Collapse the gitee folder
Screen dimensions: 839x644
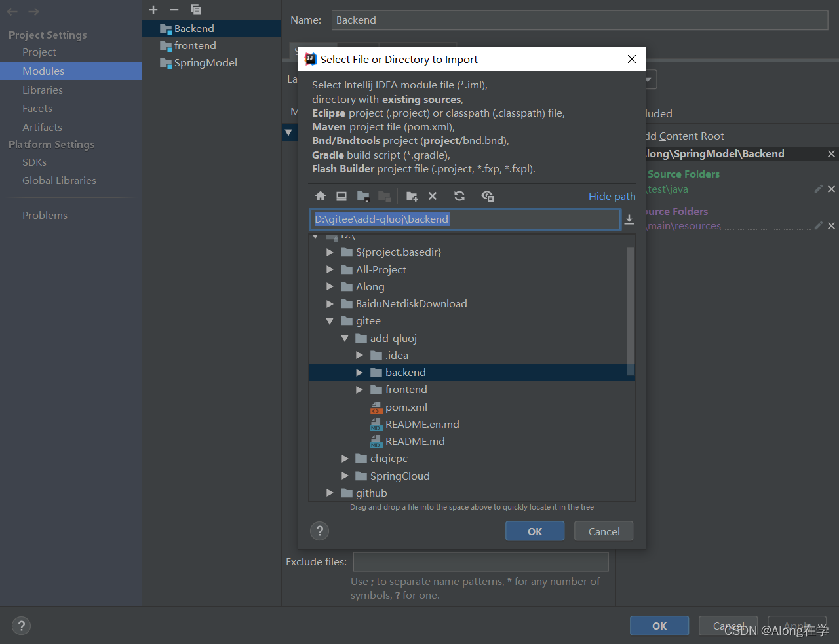[330, 321]
